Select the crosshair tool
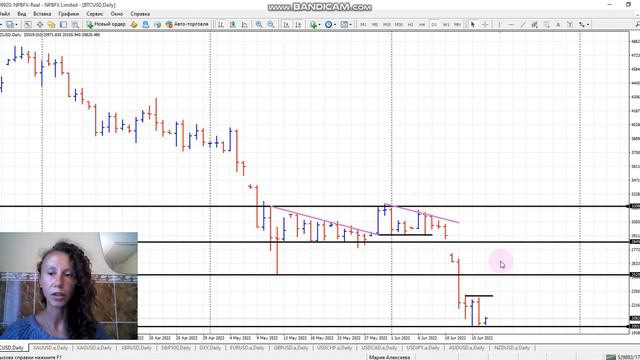This screenshot has width=640, height=360. [x=485, y=24]
